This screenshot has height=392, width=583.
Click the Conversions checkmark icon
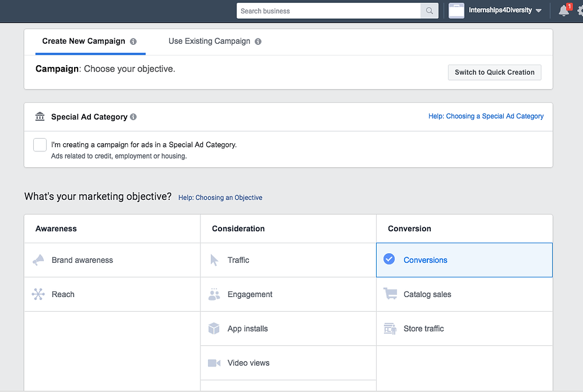pyautogui.click(x=389, y=259)
